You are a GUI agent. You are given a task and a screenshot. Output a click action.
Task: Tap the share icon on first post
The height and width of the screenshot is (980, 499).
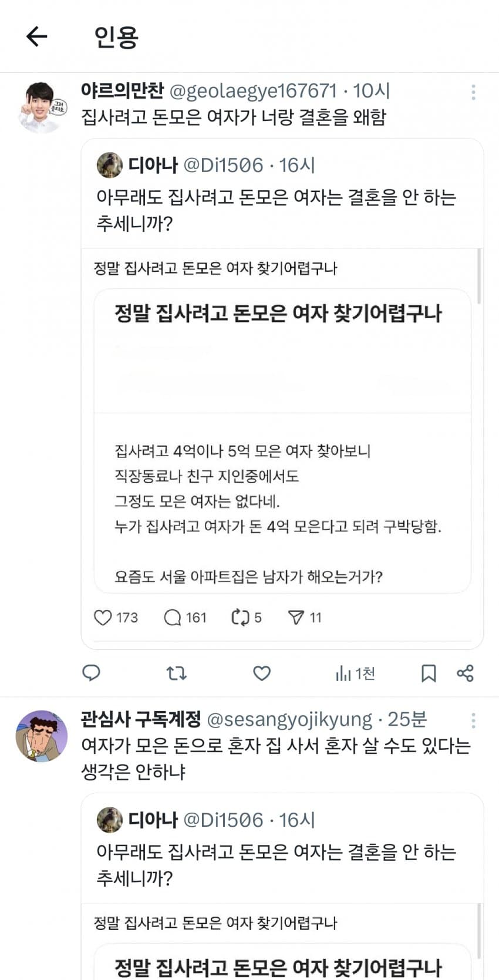pyautogui.click(x=465, y=673)
